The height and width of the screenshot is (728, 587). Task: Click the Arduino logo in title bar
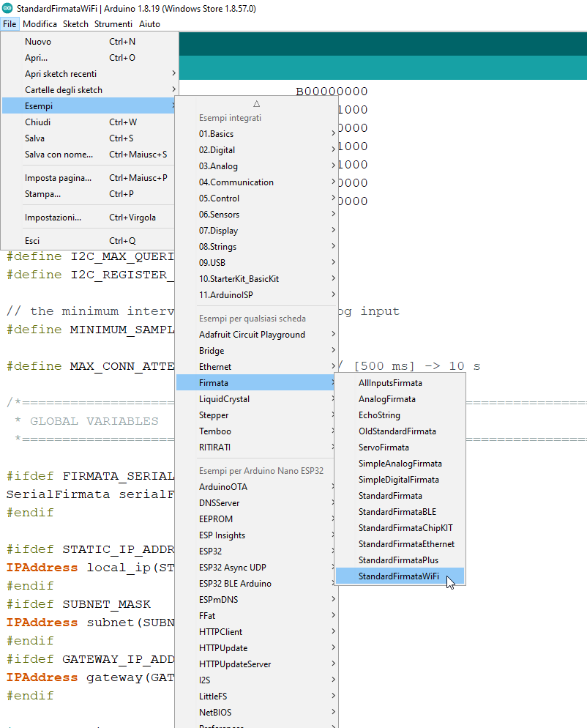tap(7, 8)
